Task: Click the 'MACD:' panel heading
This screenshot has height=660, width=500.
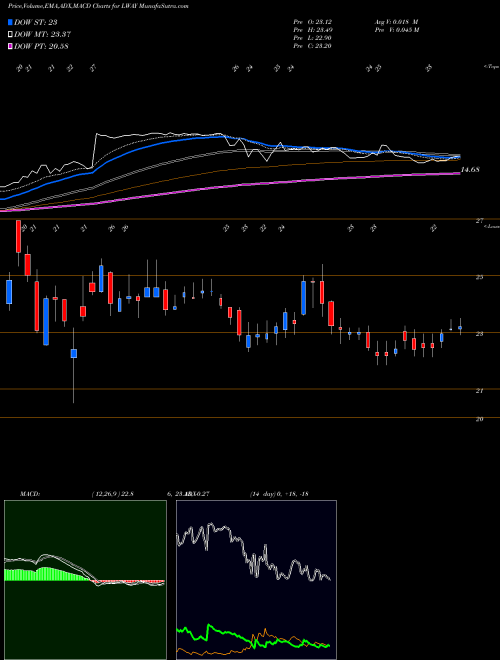Action: pos(29,494)
